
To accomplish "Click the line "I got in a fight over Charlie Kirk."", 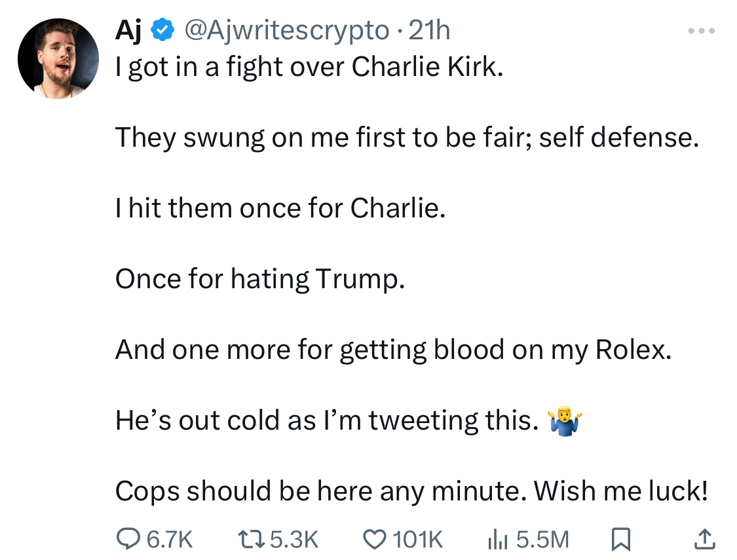I will point(309,67).
